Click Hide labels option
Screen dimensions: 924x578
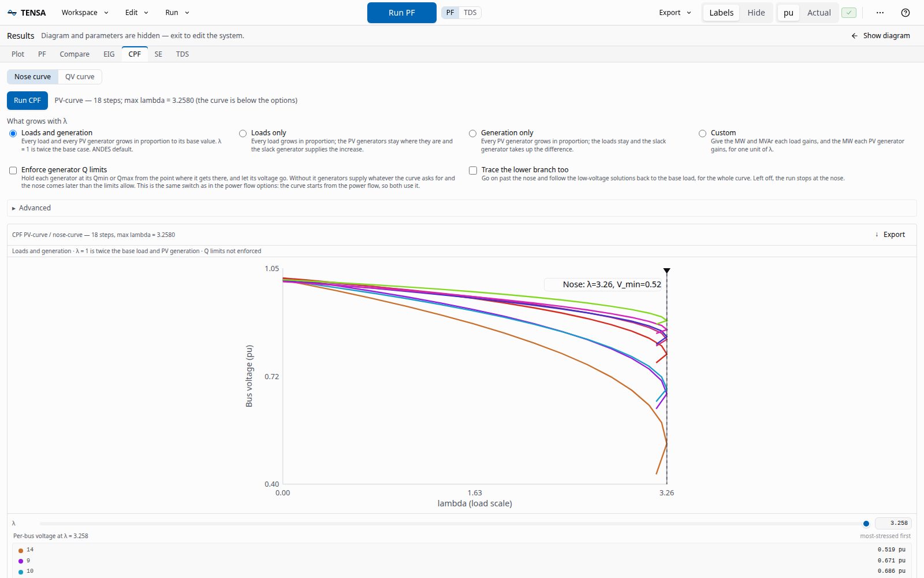756,13
